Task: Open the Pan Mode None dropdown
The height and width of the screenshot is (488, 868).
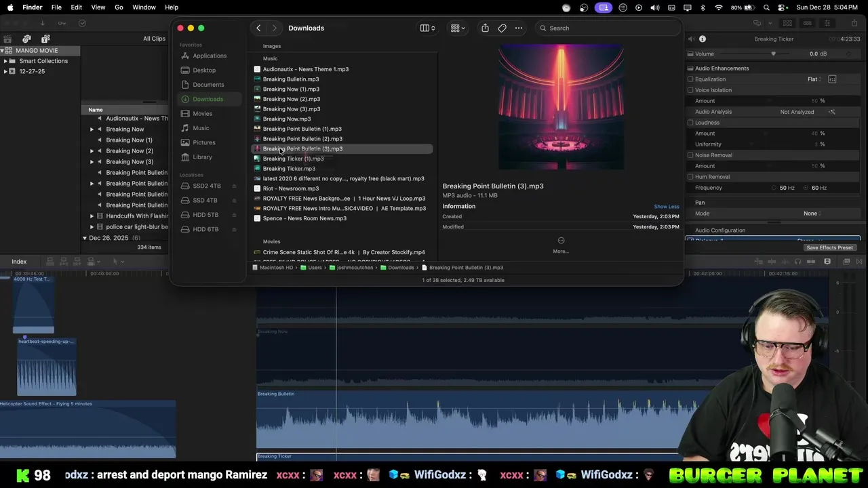Action: coord(812,213)
